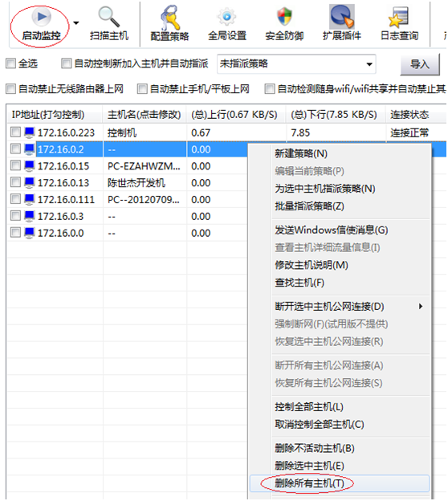
Task: Select computer icon for 172.16.0.223
Action: (x=30, y=132)
